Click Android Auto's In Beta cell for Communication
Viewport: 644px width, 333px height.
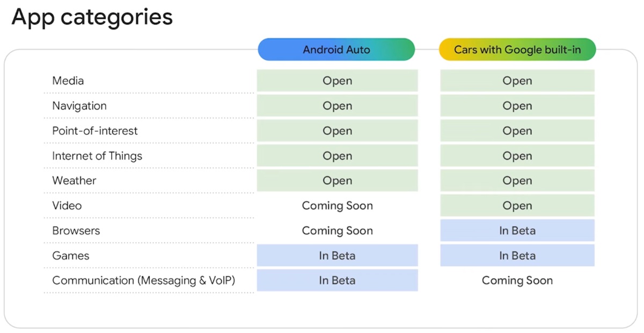(x=337, y=280)
